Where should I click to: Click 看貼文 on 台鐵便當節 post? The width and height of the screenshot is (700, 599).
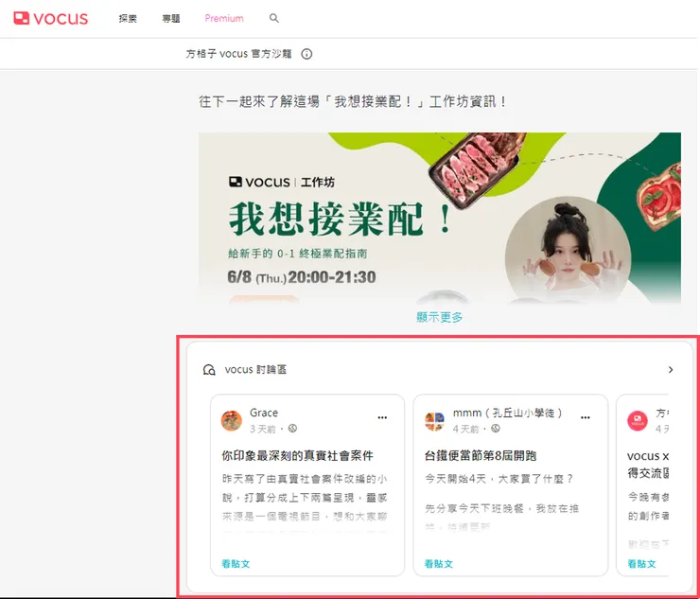coord(438,564)
